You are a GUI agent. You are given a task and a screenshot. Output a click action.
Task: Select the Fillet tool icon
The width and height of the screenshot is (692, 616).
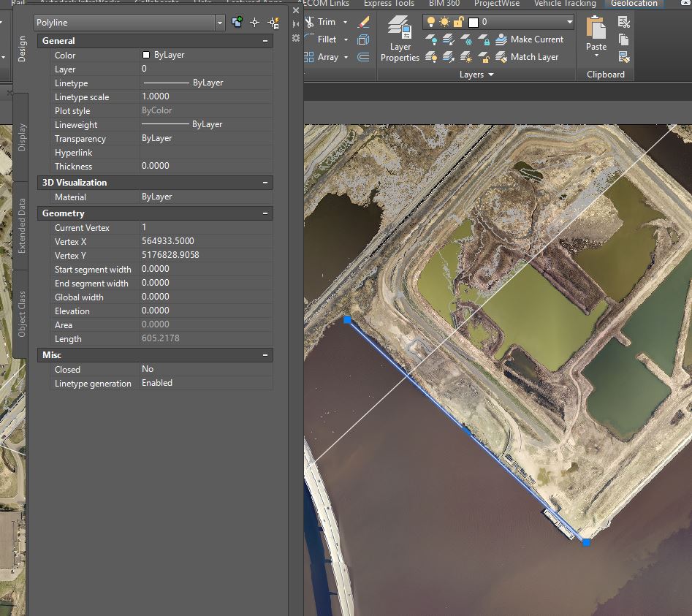coord(310,39)
